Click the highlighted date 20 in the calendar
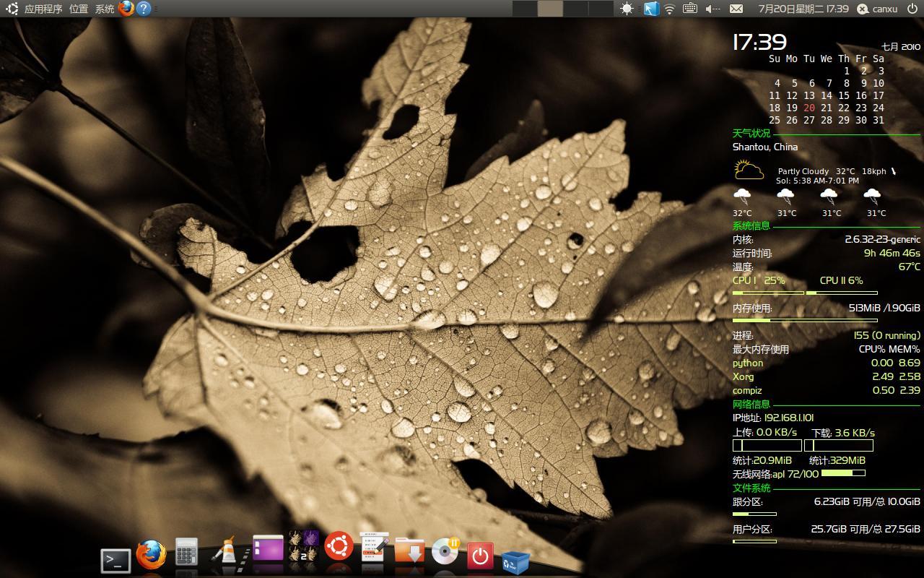The height and width of the screenshot is (578, 924). click(809, 108)
